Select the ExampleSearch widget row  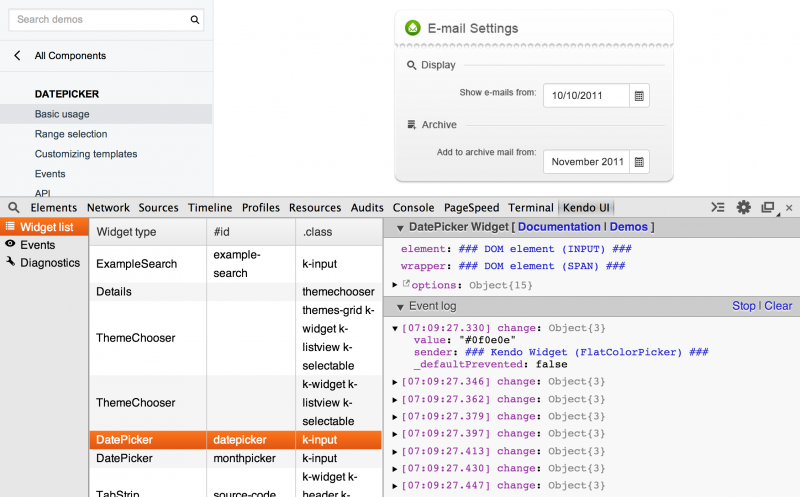pos(236,264)
